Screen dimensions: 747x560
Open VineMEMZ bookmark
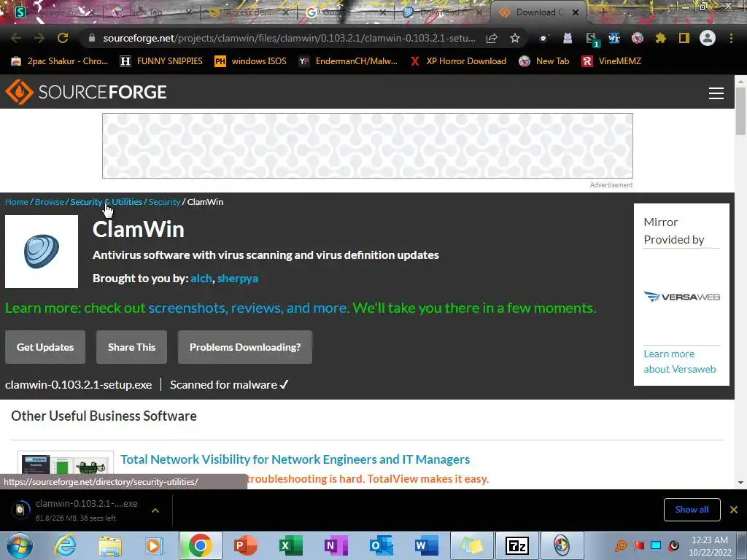(x=612, y=61)
